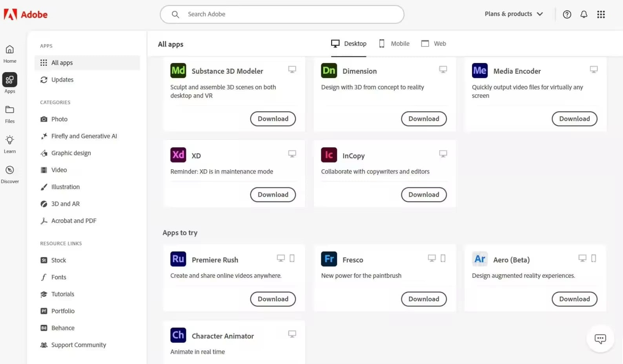The image size is (623, 364).
Task: Download Dimension
Action: (424, 119)
